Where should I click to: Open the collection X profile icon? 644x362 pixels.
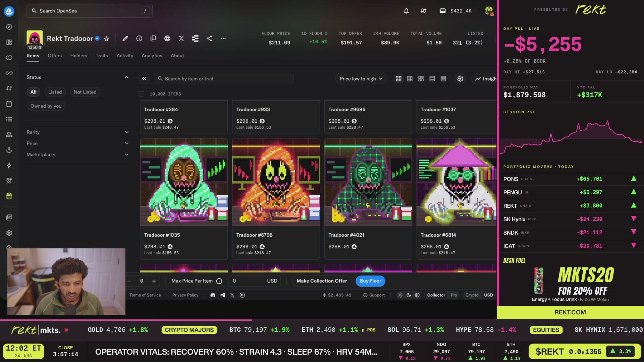pyautogui.click(x=181, y=39)
